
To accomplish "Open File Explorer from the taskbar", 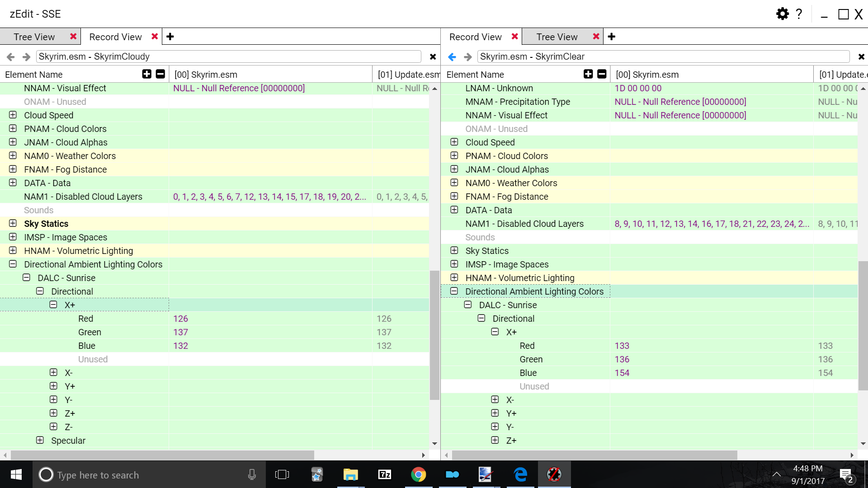I will point(350,474).
